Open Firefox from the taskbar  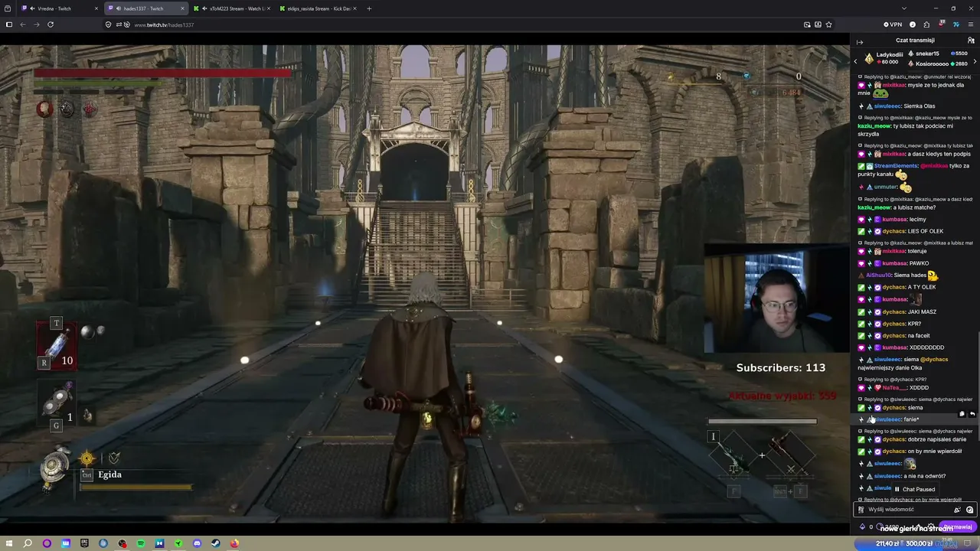(x=234, y=543)
